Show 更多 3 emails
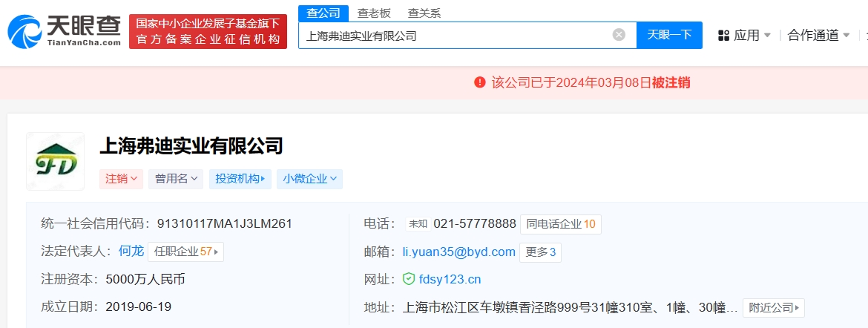868x328 pixels. point(540,252)
